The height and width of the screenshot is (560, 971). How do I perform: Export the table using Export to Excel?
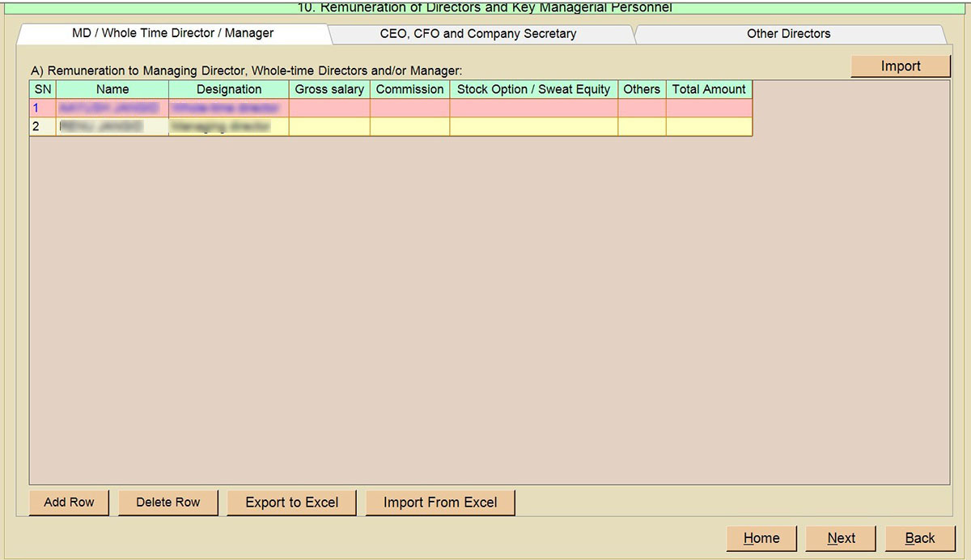click(x=292, y=503)
